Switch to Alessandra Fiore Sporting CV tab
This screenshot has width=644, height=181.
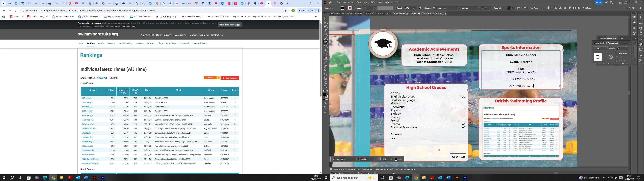(x=357, y=13)
